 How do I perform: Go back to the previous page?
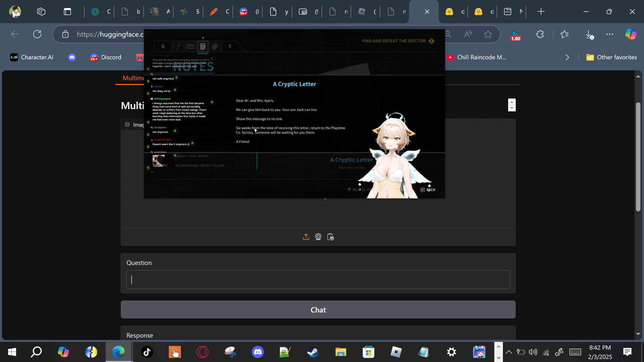[15, 34]
